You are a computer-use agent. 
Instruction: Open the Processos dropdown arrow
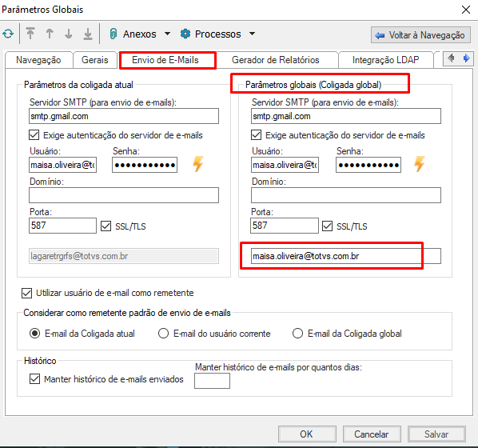(x=252, y=34)
